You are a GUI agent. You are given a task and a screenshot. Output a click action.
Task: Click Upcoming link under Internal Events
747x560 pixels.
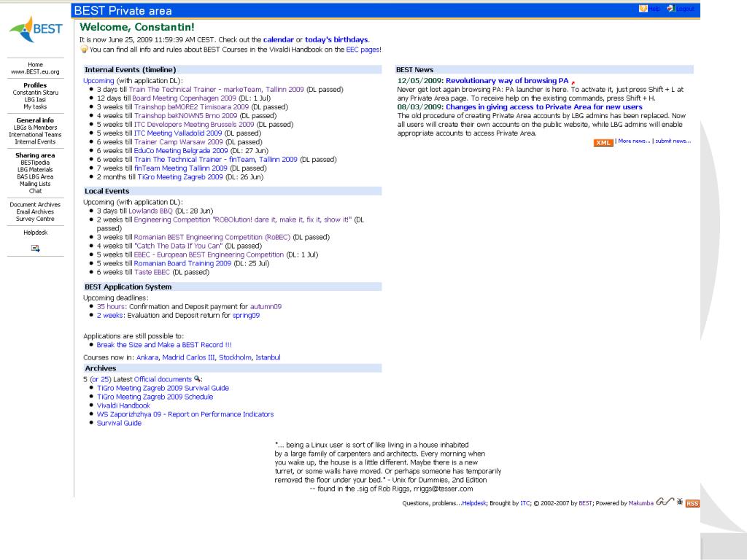tap(98, 81)
